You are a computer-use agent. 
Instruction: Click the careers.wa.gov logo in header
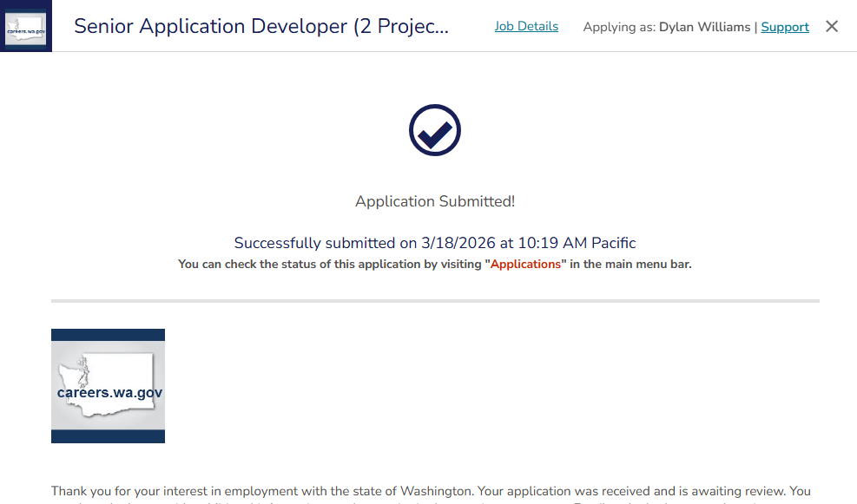[25, 26]
